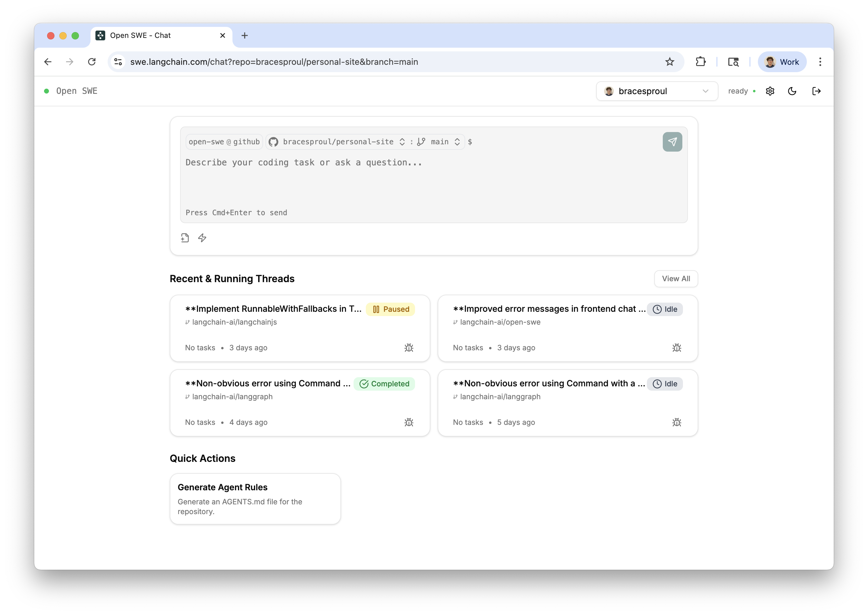Click the logout icon in the header

817,91
